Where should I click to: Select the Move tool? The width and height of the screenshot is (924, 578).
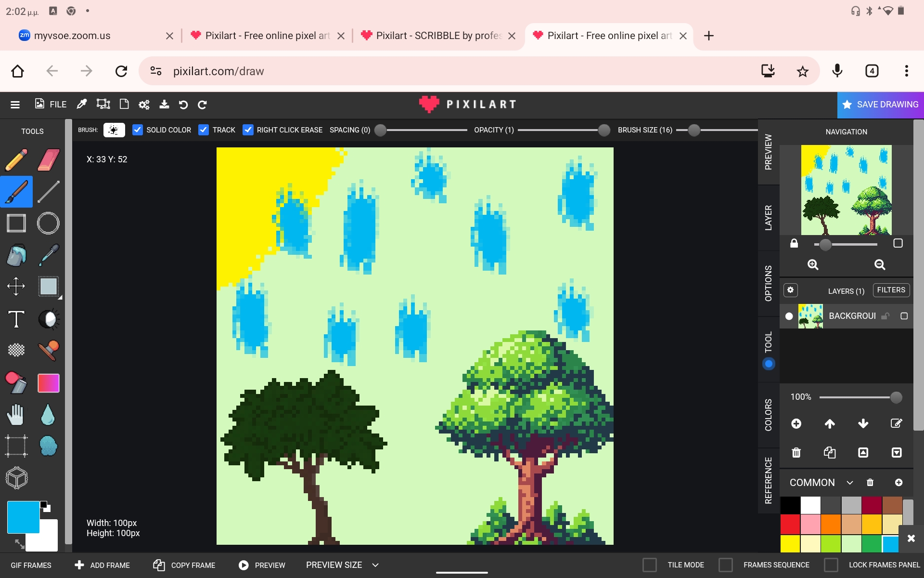[x=16, y=287]
